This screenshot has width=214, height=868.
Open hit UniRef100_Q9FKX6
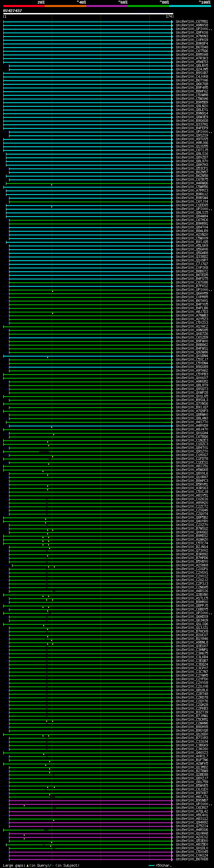pyautogui.click(x=192, y=33)
